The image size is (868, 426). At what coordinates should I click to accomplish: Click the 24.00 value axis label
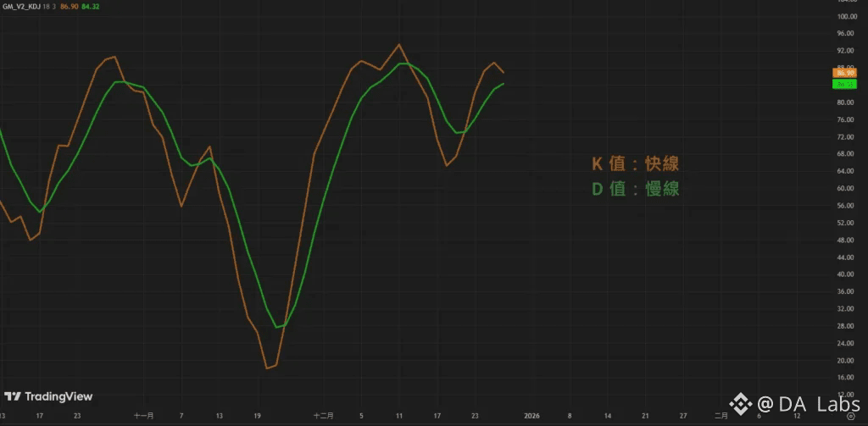[847, 343]
